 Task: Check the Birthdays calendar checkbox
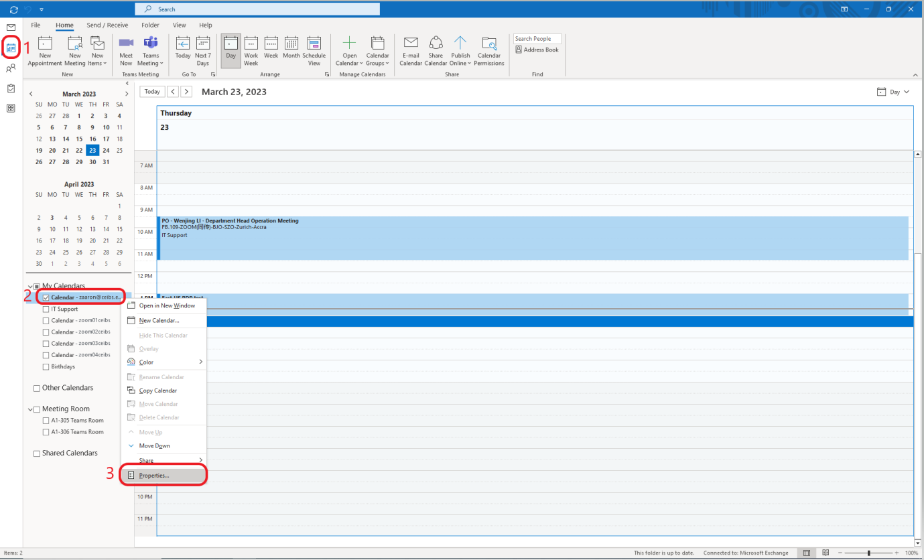pos(46,367)
